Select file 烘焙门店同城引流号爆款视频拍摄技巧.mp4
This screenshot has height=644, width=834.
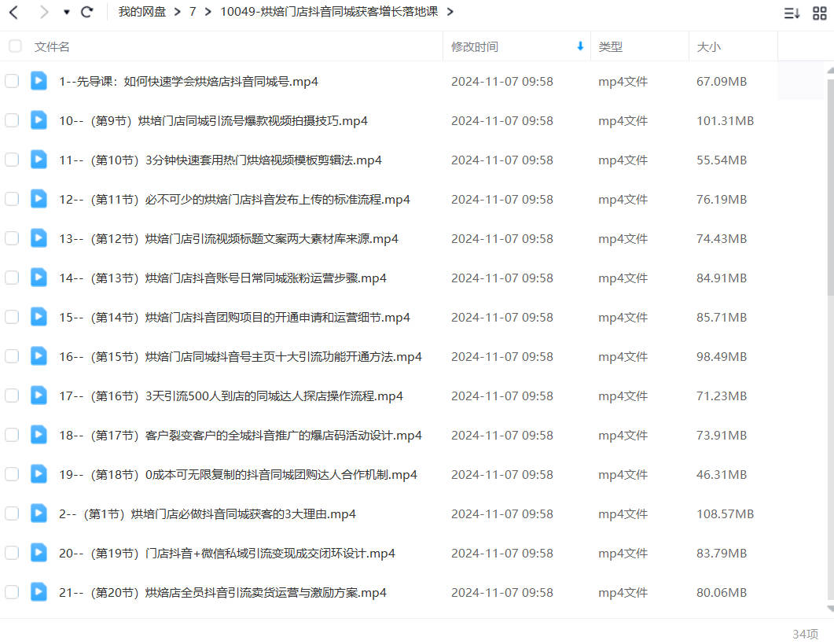pyautogui.click(x=213, y=121)
